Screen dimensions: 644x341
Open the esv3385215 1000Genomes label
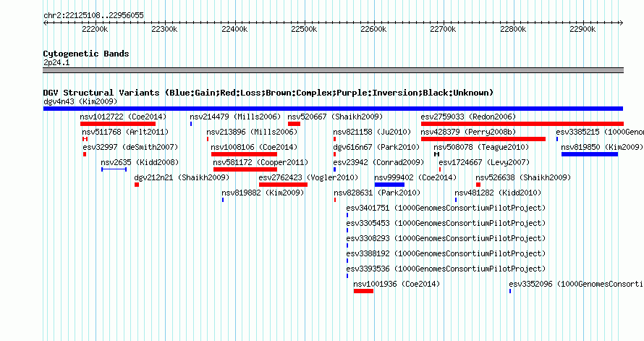pyautogui.click(x=600, y=132)
